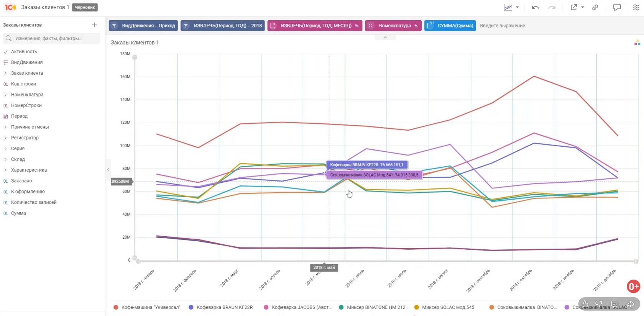Copy link using the chain icon
Viewport: 644px width, 316px height.
(x=595, y=7)
